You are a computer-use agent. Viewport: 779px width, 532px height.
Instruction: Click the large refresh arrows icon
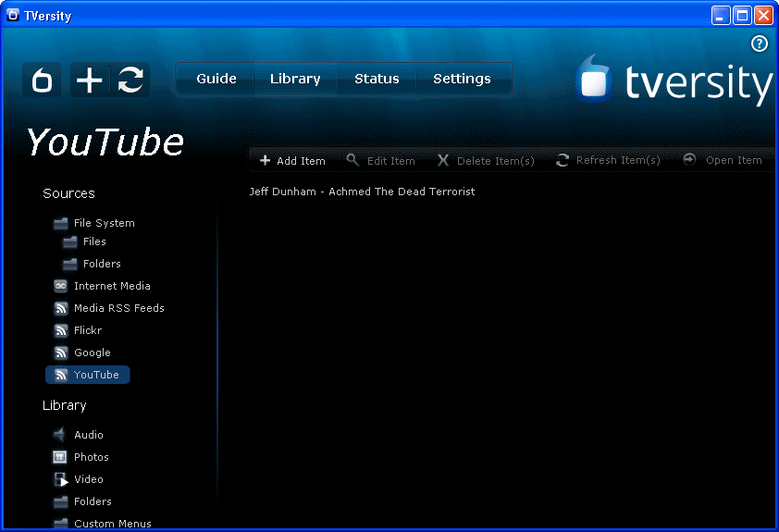(x=130, y=80)
